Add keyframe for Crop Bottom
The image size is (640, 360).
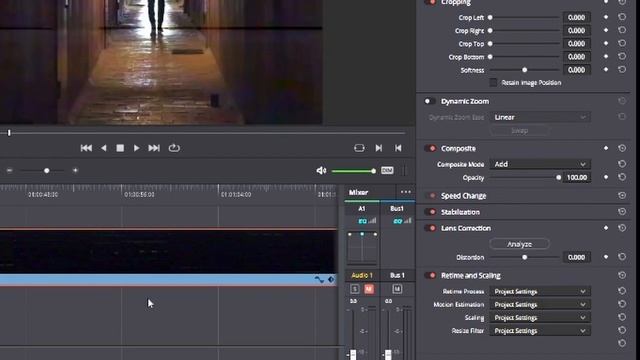[x=606, y=56]
